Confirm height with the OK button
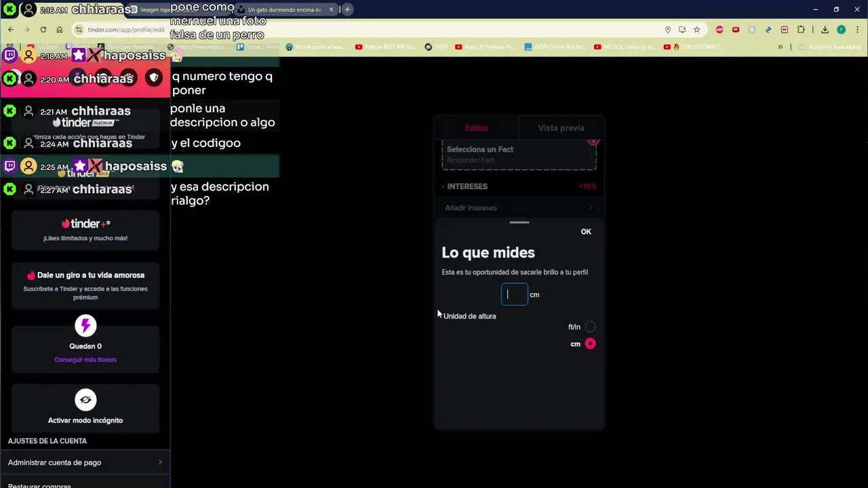This screenshot has width=868, height=488. coord(586,232)
